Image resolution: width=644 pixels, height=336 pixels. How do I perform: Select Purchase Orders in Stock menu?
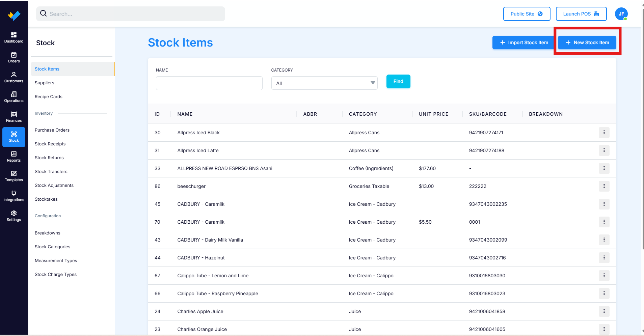pos(52,130)
